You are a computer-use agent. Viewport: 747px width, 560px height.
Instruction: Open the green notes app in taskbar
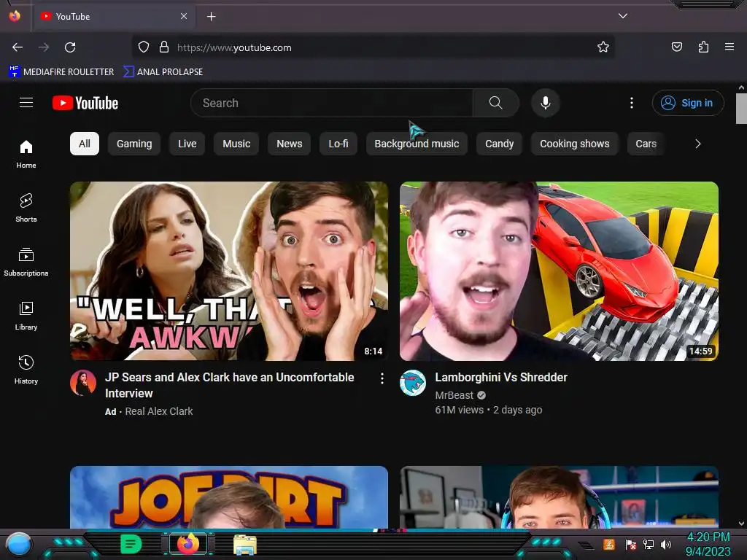coord(131,544)
